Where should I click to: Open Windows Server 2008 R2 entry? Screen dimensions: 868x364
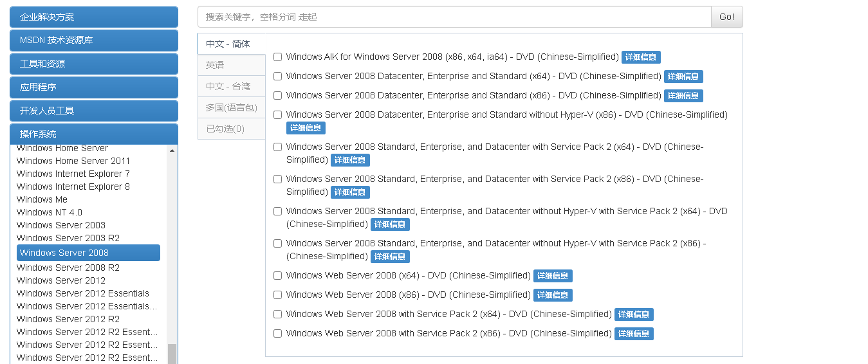[68, 268]
